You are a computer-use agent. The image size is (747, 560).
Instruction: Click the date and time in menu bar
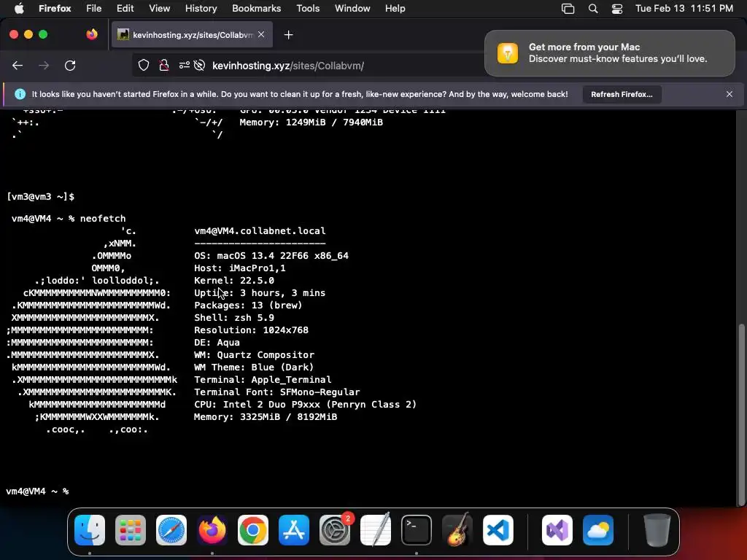684,9
